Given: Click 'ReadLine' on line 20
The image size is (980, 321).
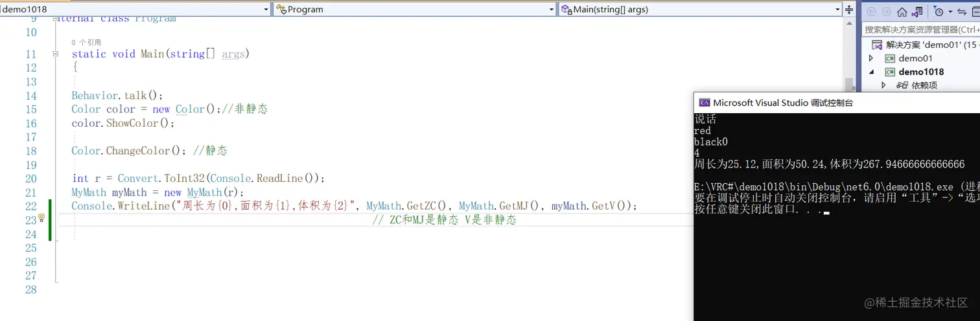Looking at the screenshot, I should [279, 178].
